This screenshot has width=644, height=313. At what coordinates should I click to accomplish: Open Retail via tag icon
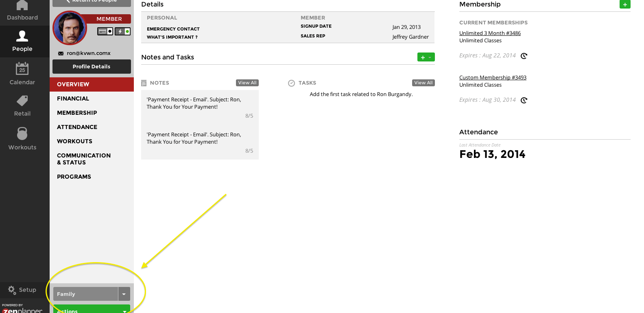pos(22,101)
